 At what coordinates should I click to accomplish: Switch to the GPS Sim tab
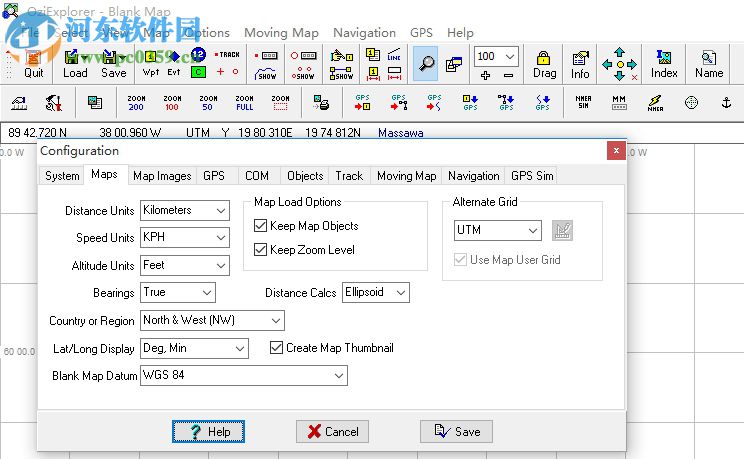pyautogui.click(x=532, y=176)
